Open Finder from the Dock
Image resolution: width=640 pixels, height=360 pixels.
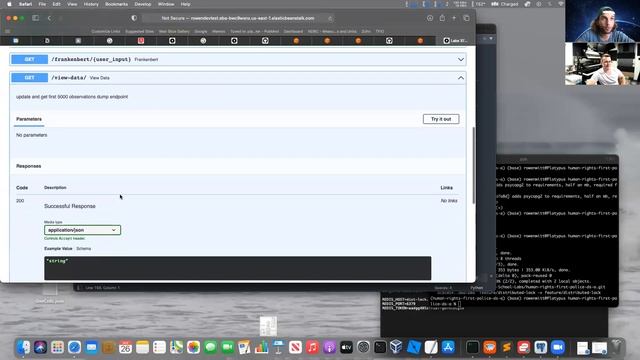pos(24,347)
